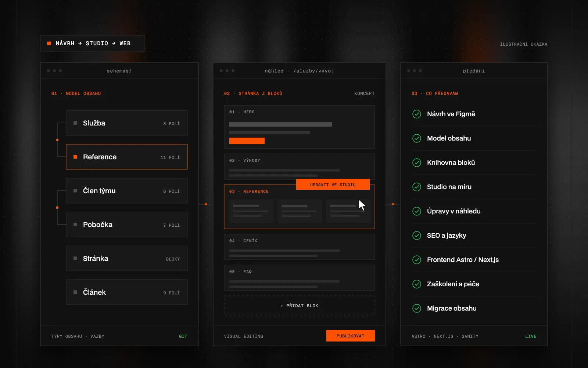588x368 pixels.
Task: Select the 04 Ceník block
Action: pyautogui.click(x=300, y=247)
